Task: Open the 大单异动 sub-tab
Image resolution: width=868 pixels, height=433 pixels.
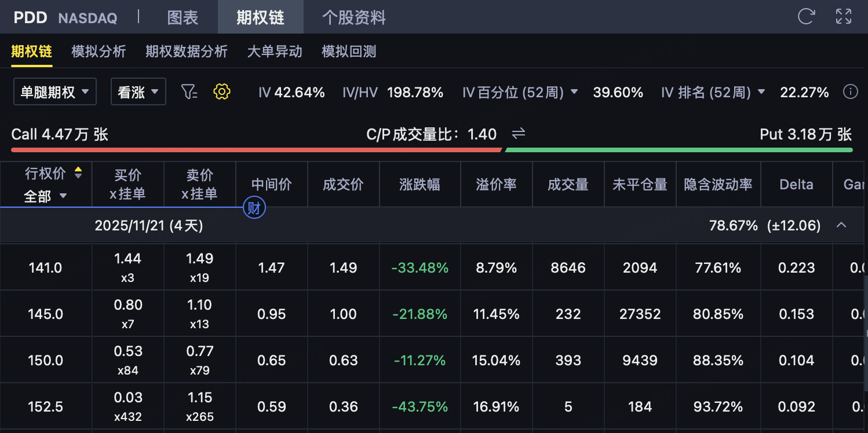Action: (x=275, y=52)
